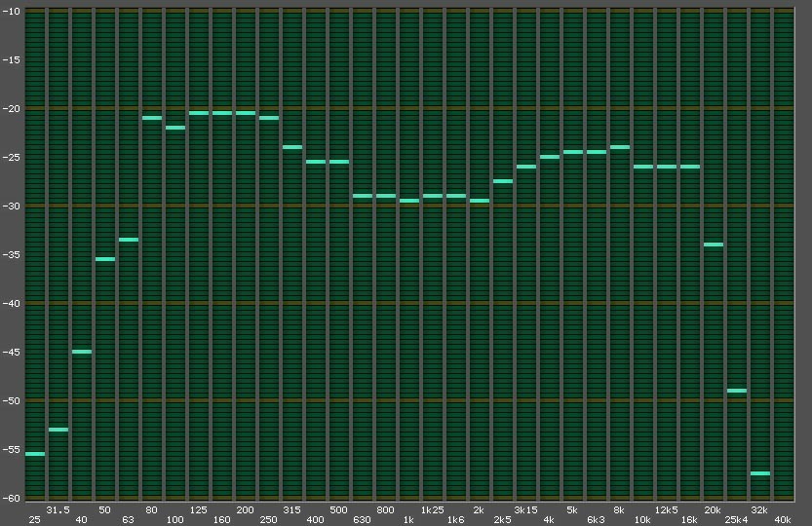Image resolution: width=812 pixels, height=526 pixels.
Task: Click the -50 dB scale label
Action: [11, 400]
